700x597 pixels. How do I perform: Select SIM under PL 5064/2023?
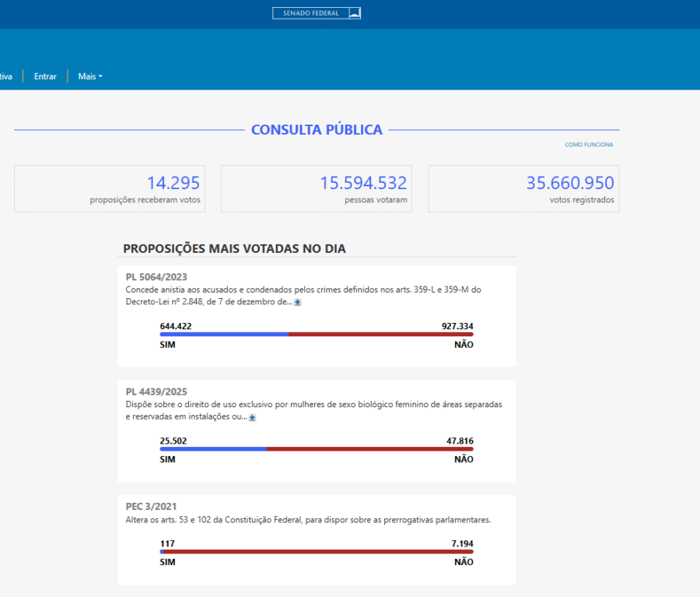[x=167, y=345]
